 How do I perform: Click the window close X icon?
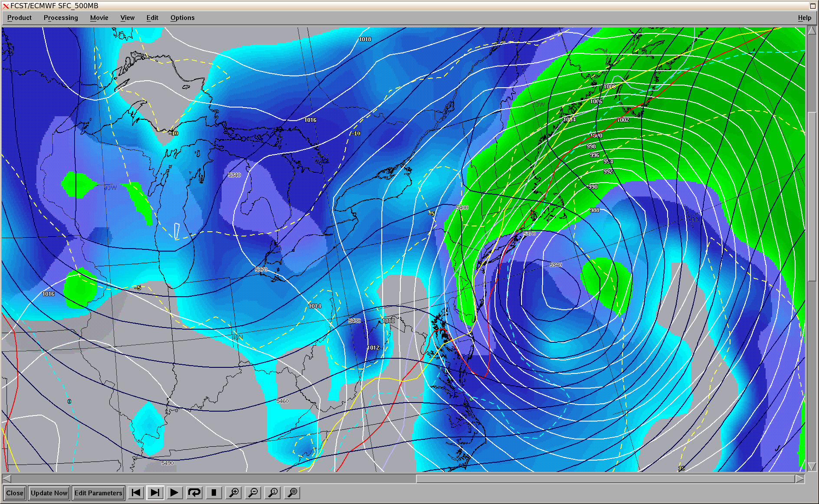[x=6, y=6]
